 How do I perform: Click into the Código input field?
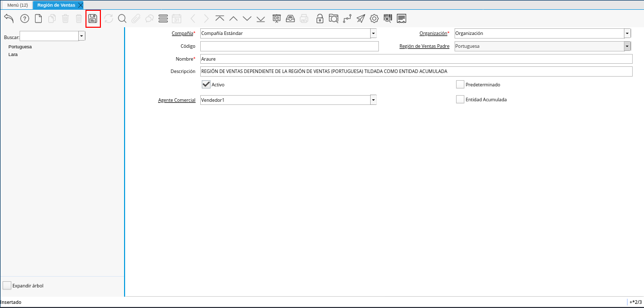point(289,46)
